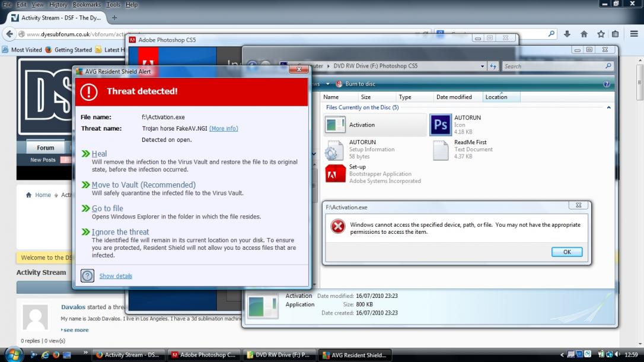Switch to Adobe Photoshop taskbar button
The height and width of the screenshot is (362, 644).
pyautogui.click(x=204, y=355)
